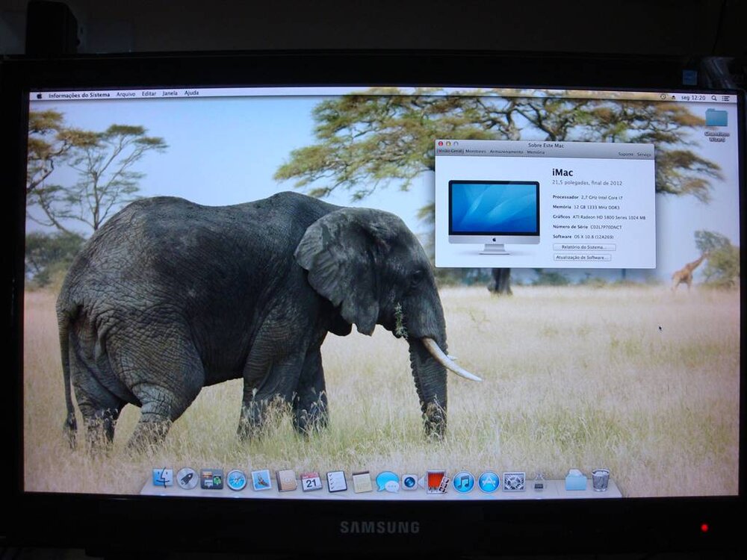The height and width of the screenshot is (560, 747).
Task: Open the Trash in the dock
Action: (601, 479)
